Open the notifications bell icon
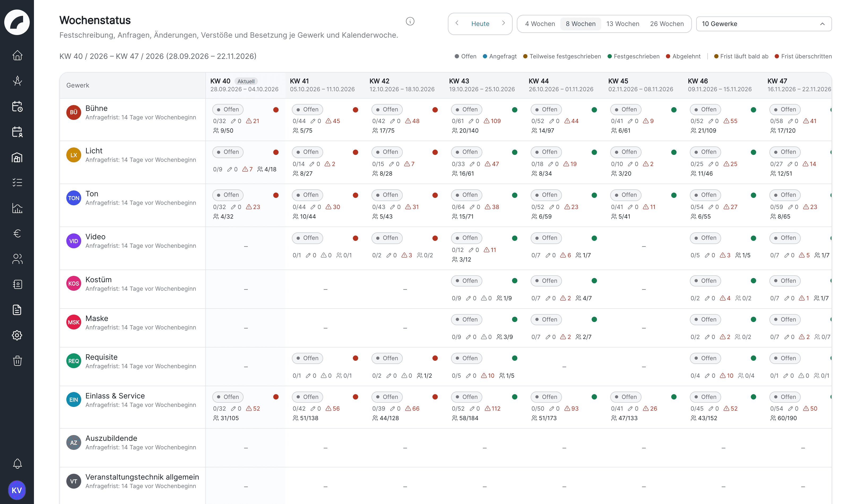Viewport: 849px width, 504px height. [17, 464]
